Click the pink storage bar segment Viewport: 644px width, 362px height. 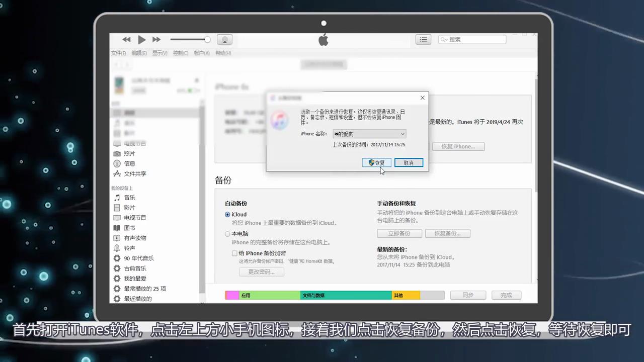pos(232,295)
